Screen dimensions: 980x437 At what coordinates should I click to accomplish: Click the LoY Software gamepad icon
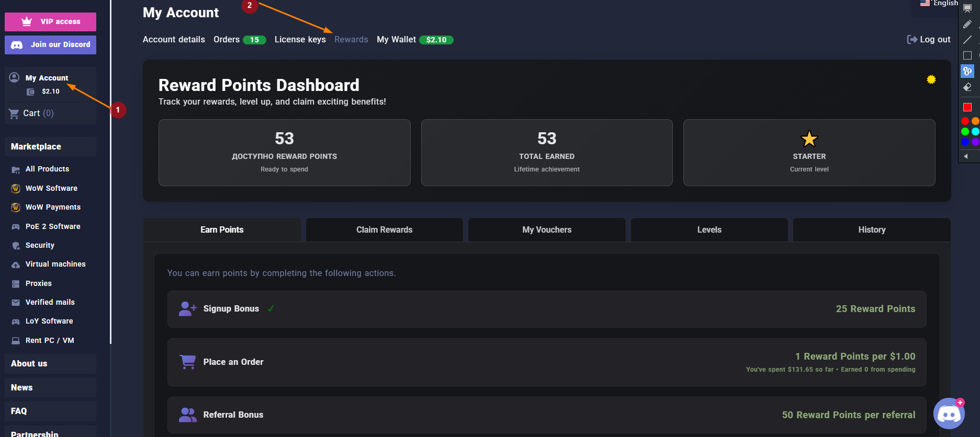point(16,321)
